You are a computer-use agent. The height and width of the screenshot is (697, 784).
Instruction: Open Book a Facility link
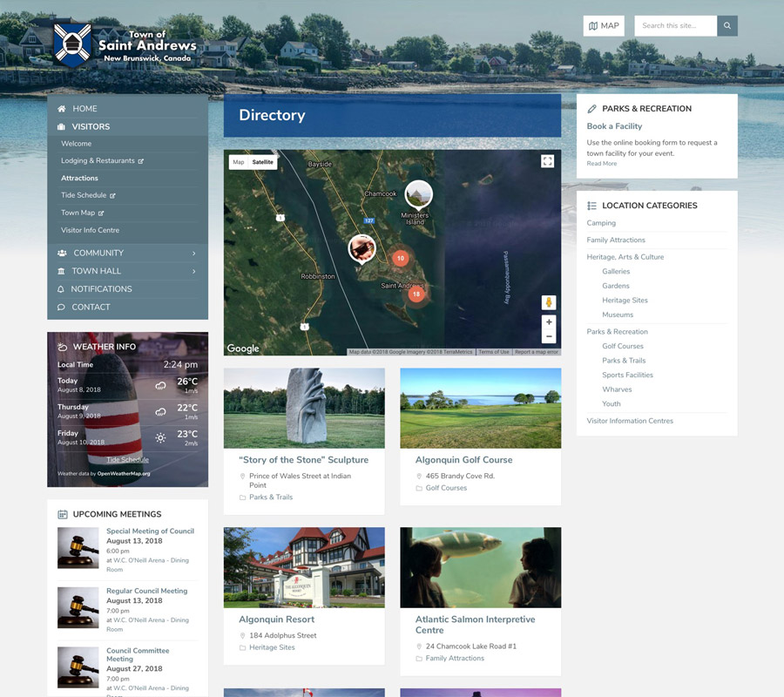(614, 126)
